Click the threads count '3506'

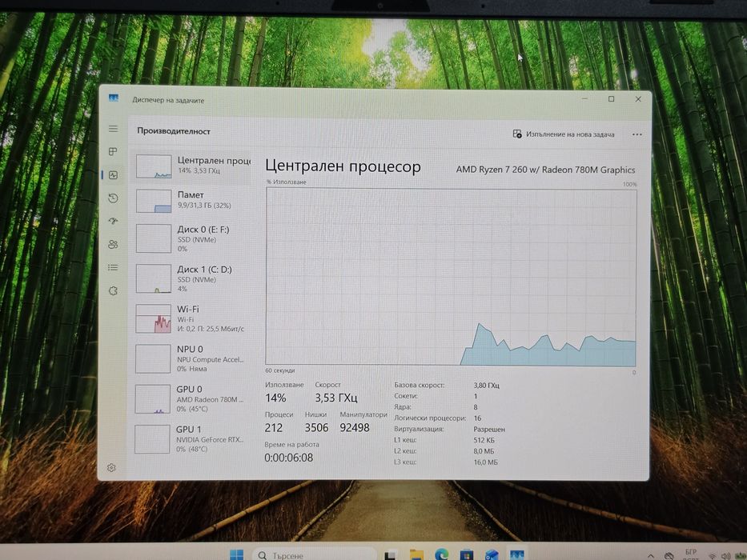coord(317,428)
